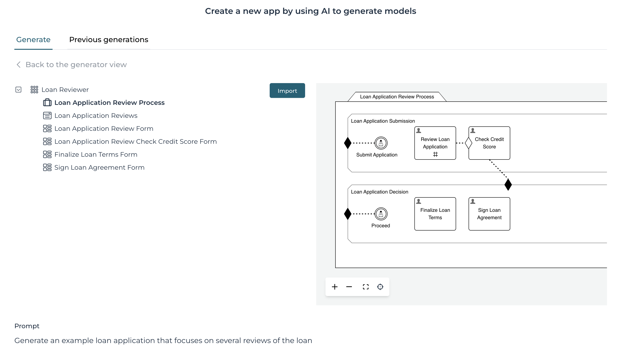644x356 pixels.
Task: Click the center diagram crosshair icon
Action: point(380,287)
